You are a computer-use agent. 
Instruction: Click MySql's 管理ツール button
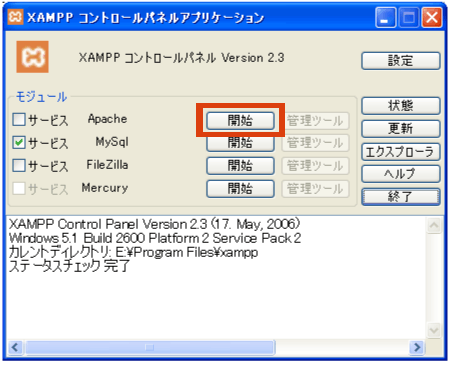(x=315, y=143)
